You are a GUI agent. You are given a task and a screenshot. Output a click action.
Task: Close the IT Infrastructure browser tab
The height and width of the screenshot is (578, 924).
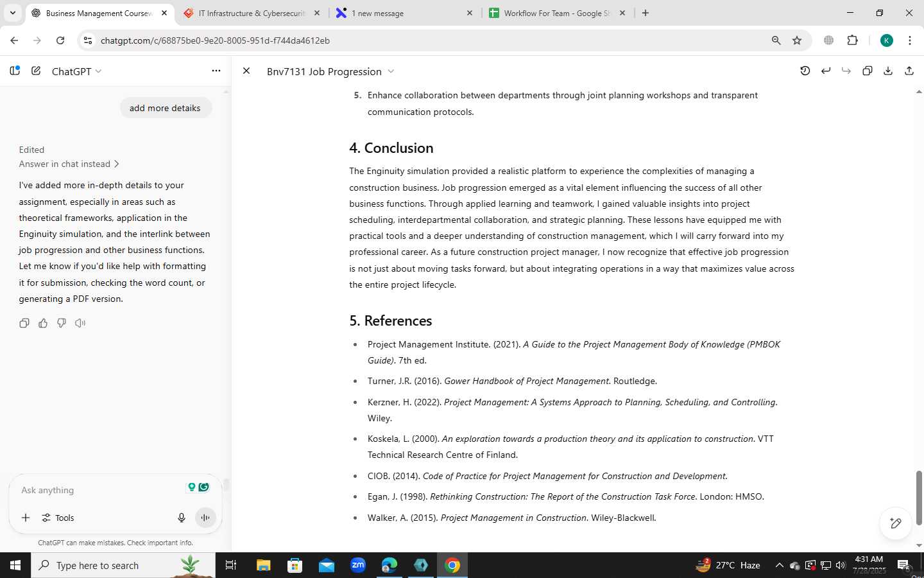click(317, 13)
